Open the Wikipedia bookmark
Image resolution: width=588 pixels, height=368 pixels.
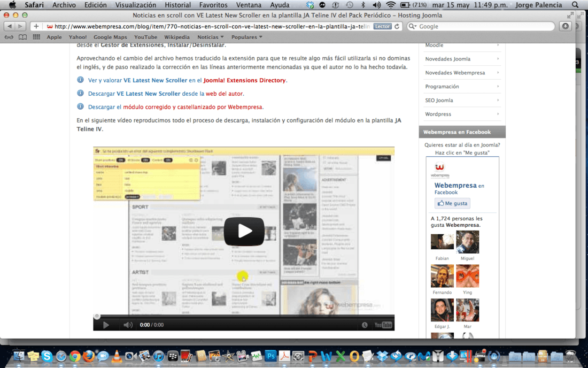[x=176, y=37]
